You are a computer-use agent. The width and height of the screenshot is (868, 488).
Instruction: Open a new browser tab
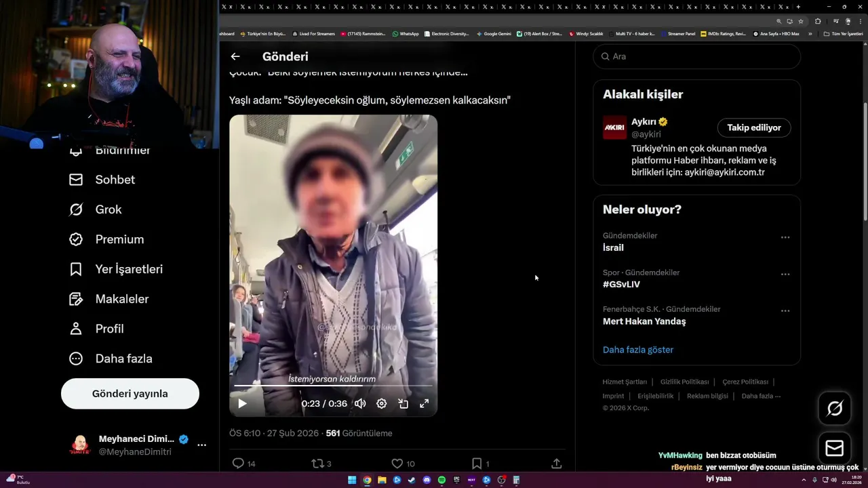click(798, 7)
